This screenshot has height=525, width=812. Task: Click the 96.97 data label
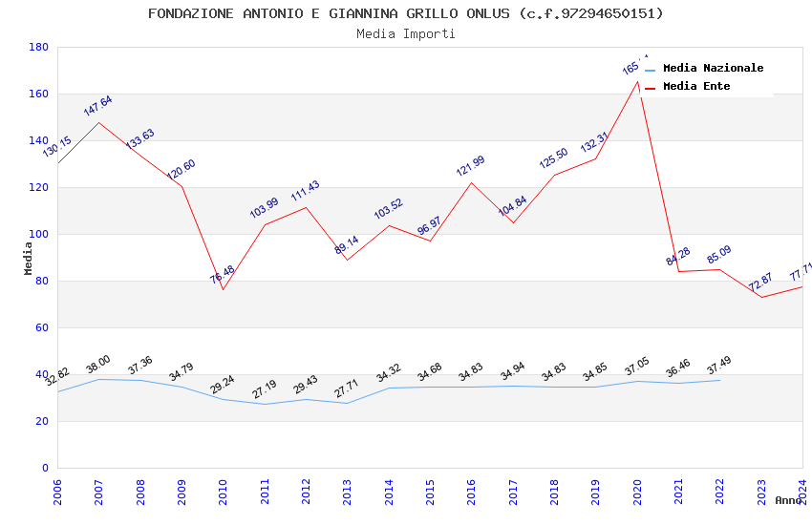coord(429,225)
